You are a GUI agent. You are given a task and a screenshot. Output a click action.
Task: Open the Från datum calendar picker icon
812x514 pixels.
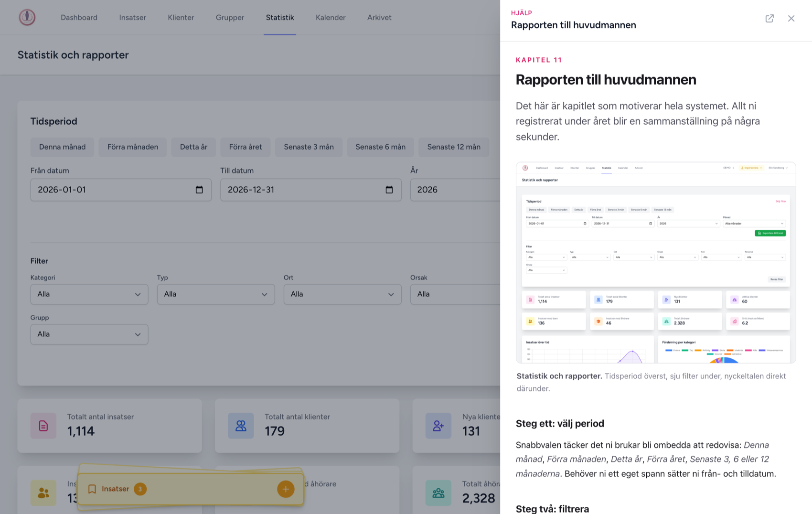pos(199,190)
